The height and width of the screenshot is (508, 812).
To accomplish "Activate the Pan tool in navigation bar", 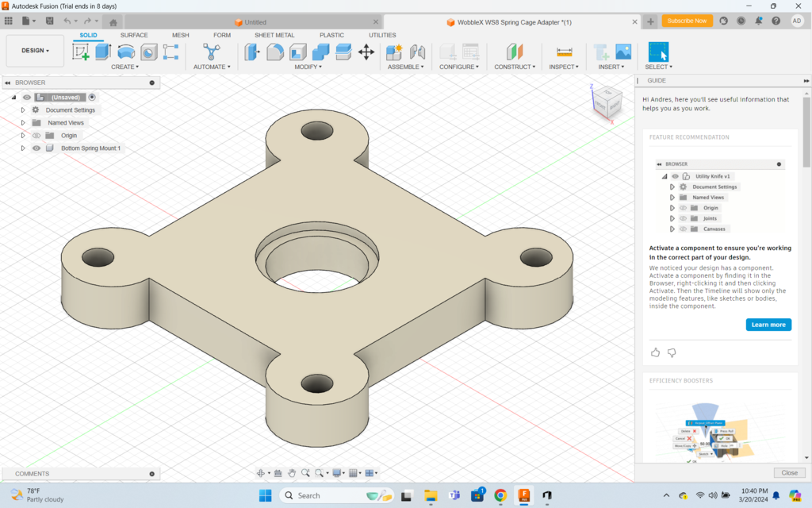I will (x=292, y=472).
